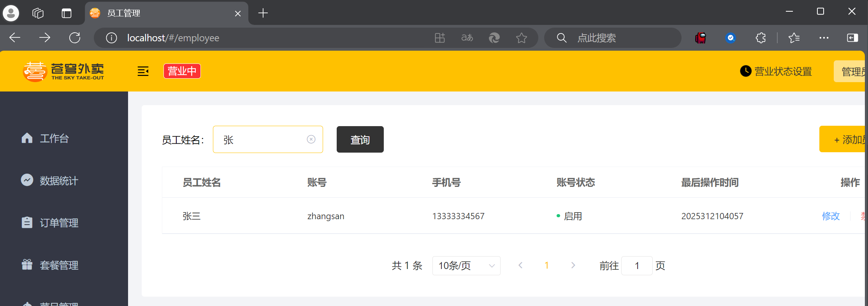Navigate to 订单管理 sidebar item

click(x=59, y=223)
